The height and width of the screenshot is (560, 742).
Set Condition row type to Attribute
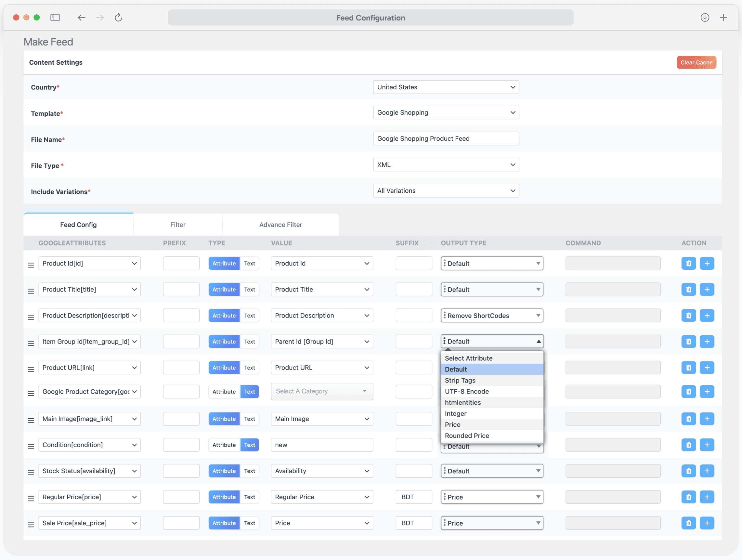pyautogui.click(x=224, y=445)
